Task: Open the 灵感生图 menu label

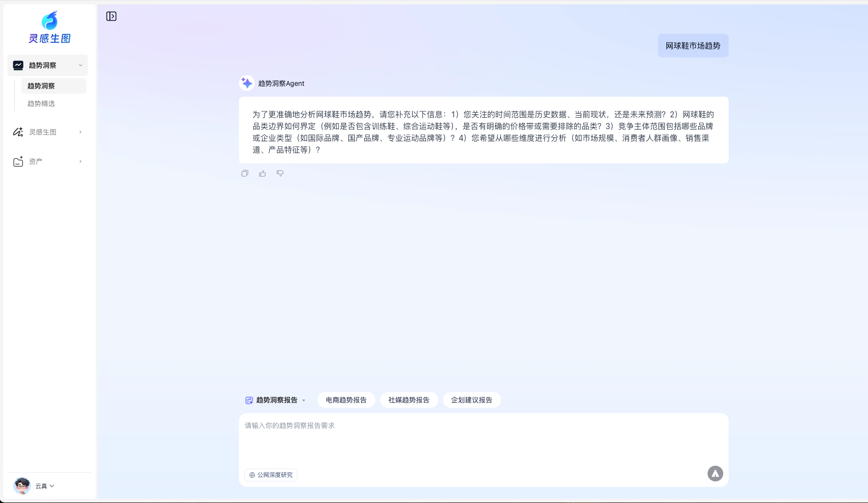Action: click(x=43, y=132)
